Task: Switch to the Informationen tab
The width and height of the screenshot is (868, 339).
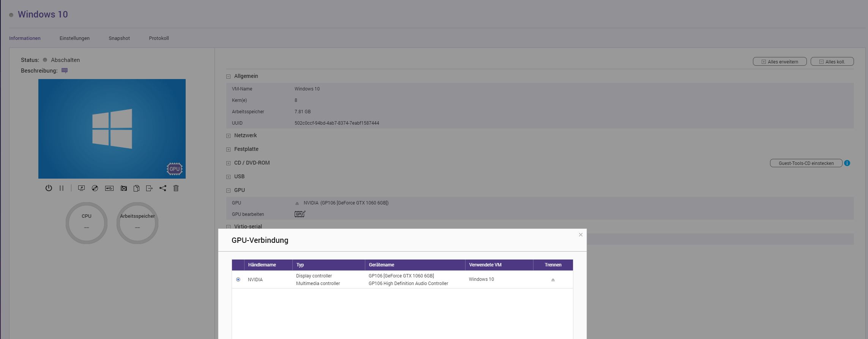Action: click(x=25, y=38)
